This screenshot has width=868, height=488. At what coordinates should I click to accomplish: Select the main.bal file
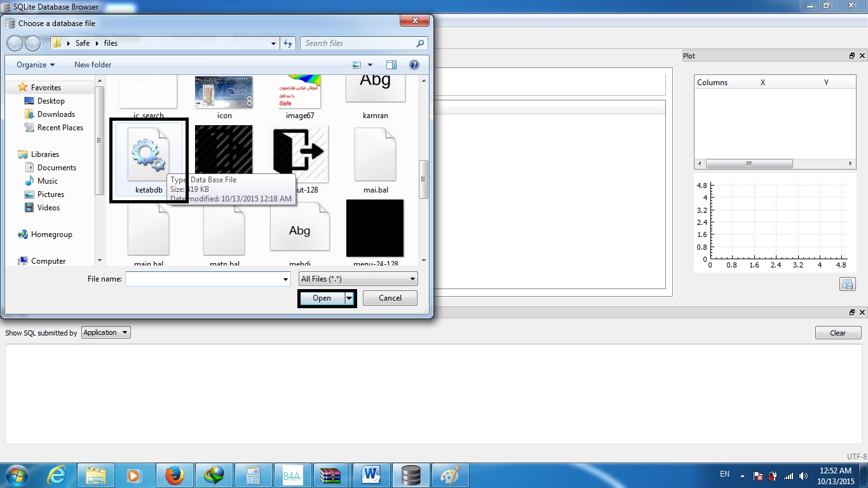(x=149, y=234)
